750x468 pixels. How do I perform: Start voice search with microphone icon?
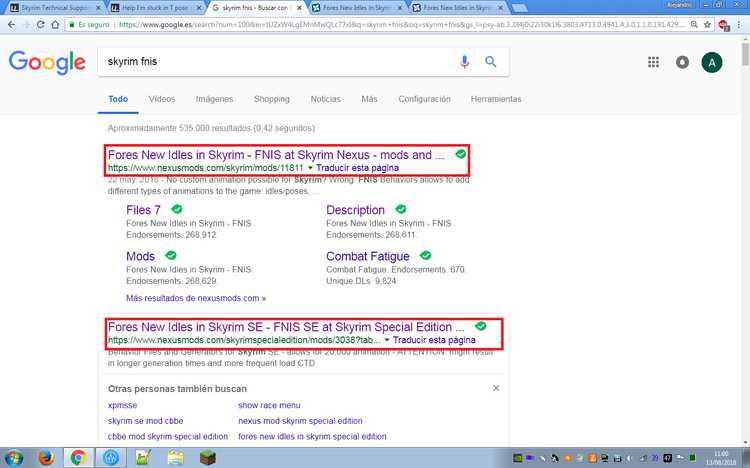(464, 62)
